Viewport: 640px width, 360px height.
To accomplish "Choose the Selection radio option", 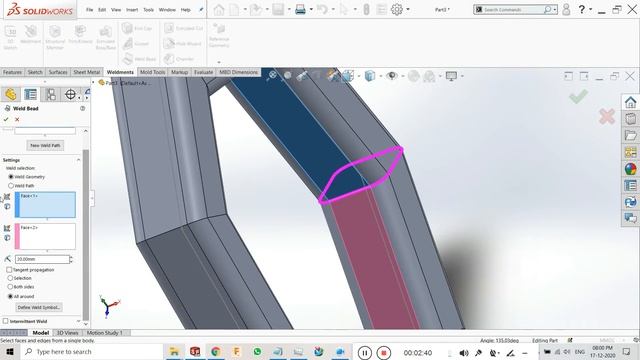I will [x=10, y=278].
